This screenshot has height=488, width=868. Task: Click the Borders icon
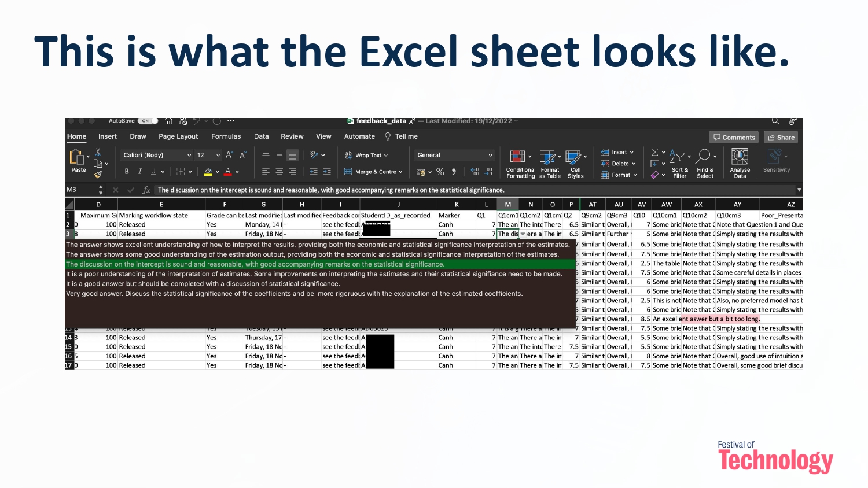tap(181, 172)
